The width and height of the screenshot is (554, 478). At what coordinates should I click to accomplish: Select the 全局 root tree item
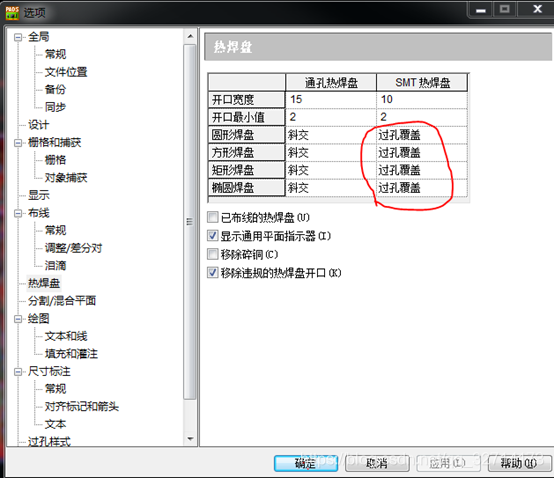39,37
